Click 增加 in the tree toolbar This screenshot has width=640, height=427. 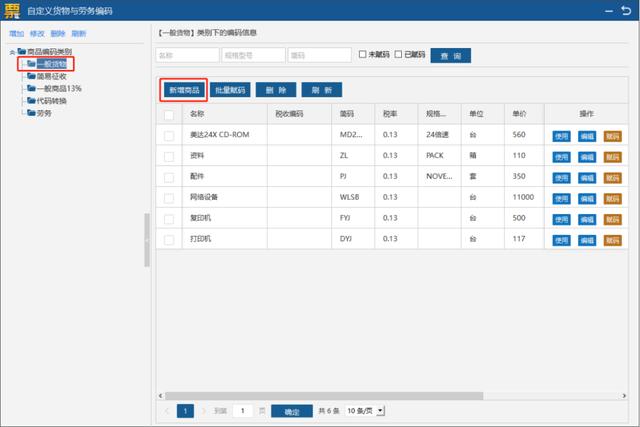[x=16, y=33]
